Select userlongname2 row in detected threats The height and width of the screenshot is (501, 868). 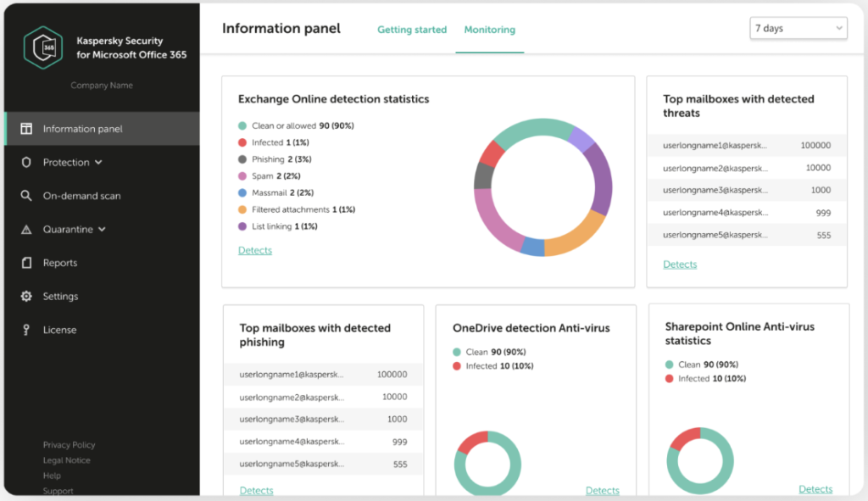747,168
